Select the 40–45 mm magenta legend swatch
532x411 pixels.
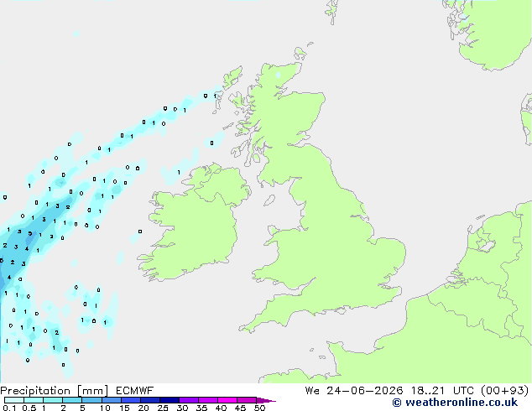[x=227, y=400]
